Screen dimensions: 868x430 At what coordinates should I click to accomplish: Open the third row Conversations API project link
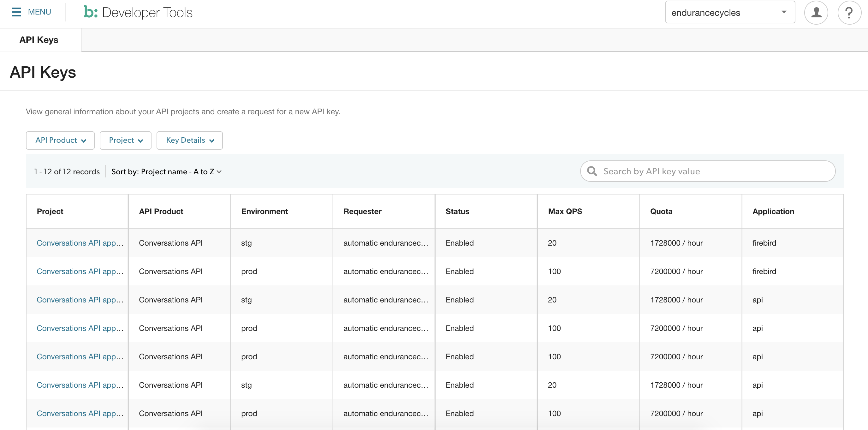coord(80,300)
